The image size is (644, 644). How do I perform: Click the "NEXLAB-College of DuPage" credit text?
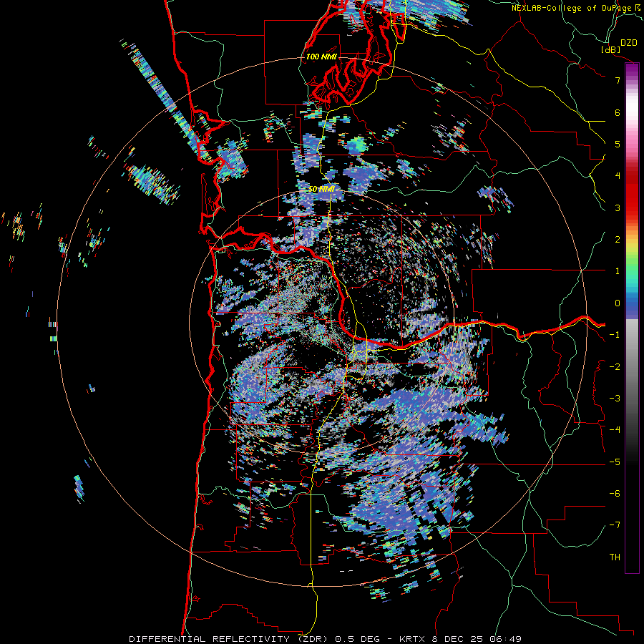[x=572, y=8]
